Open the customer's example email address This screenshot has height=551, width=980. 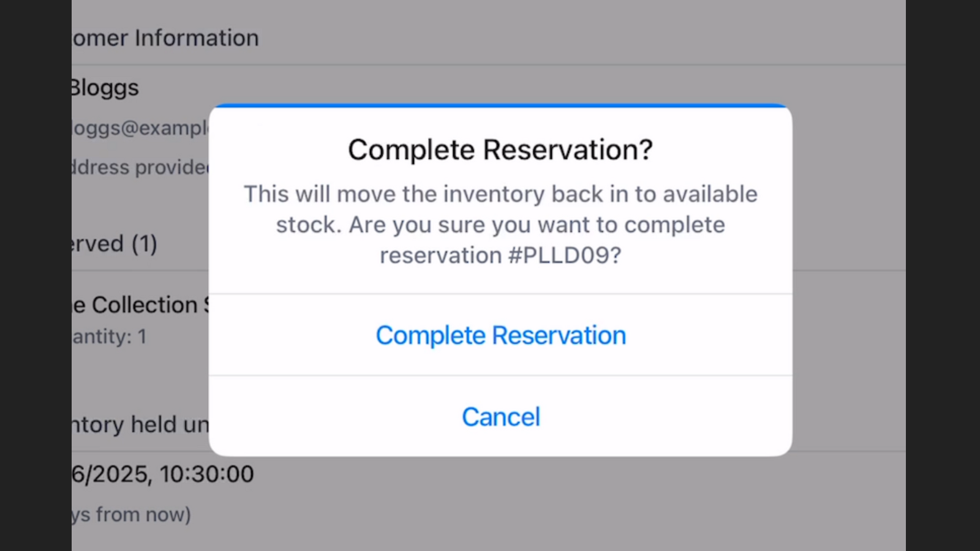tap(140, 128)
